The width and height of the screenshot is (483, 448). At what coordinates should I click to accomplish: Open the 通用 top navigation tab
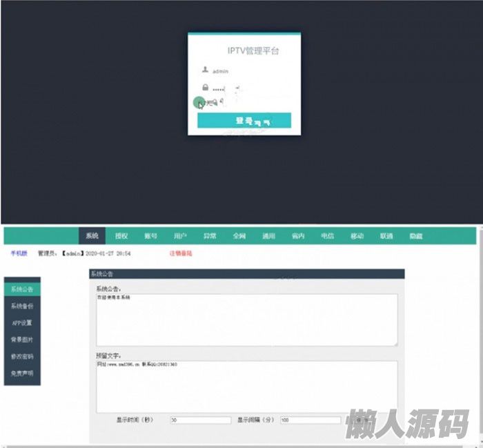tap(268, 236)
